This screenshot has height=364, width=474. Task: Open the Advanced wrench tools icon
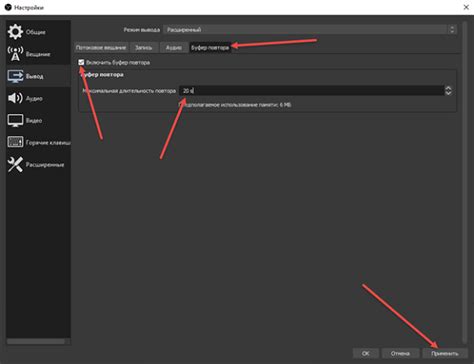(15, 164)
